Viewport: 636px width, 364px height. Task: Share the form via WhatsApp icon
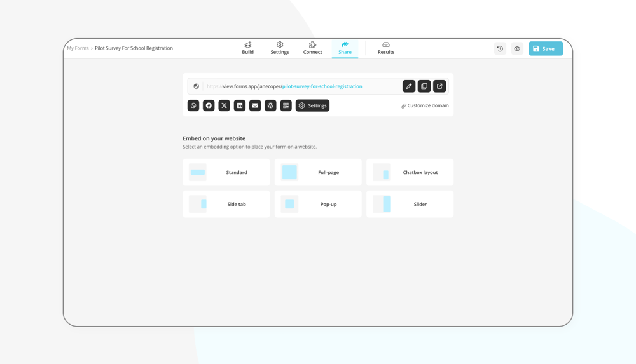(x=193, y=105)
